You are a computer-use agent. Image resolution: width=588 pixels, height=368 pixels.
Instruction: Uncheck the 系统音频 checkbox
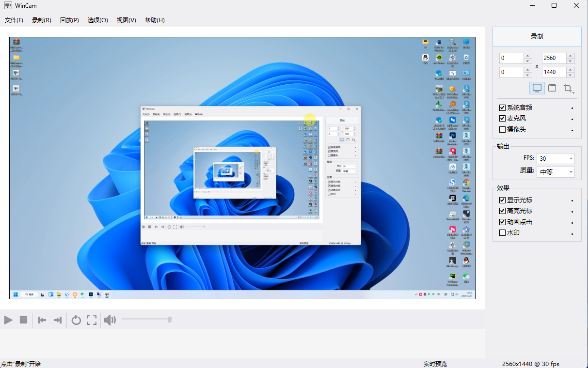click(502, 107)
